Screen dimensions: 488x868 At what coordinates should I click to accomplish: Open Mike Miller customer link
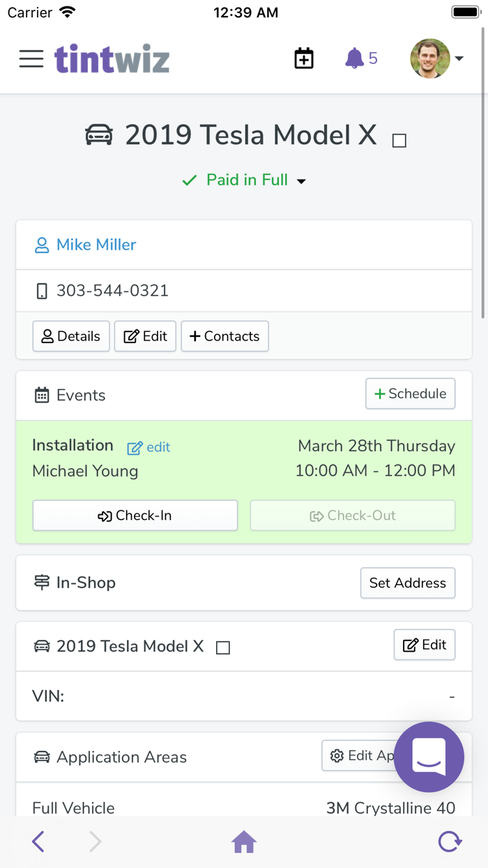(96, 245)
